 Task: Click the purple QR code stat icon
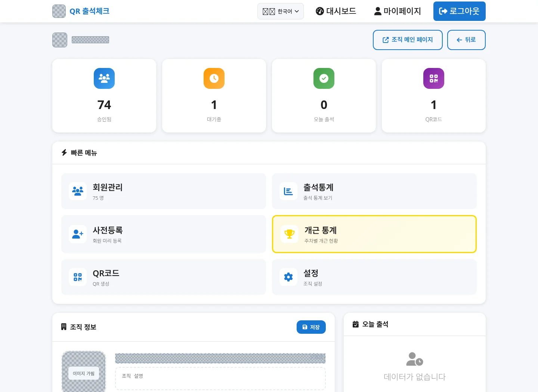pos(434,78)
